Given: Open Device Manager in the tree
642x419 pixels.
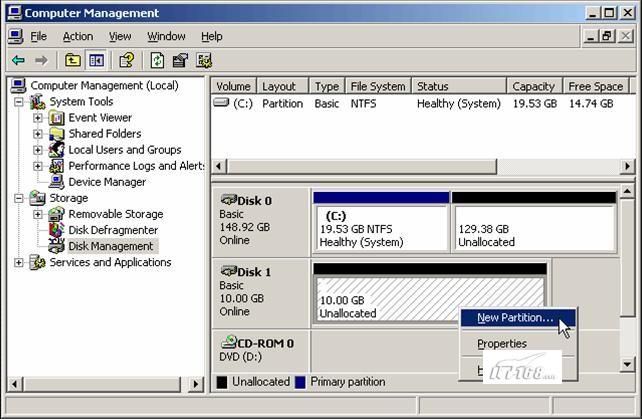Looking at the screenshot, I should 106,182.
